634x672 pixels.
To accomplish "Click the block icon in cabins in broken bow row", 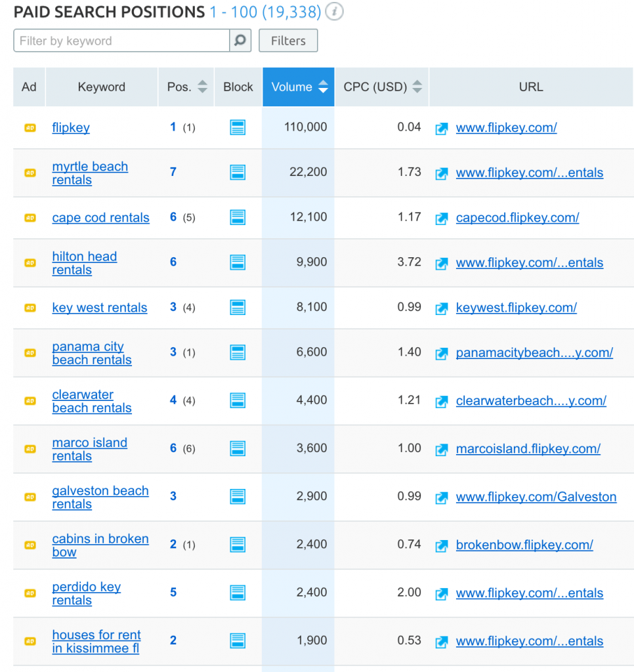I will [x=238, y=544].
